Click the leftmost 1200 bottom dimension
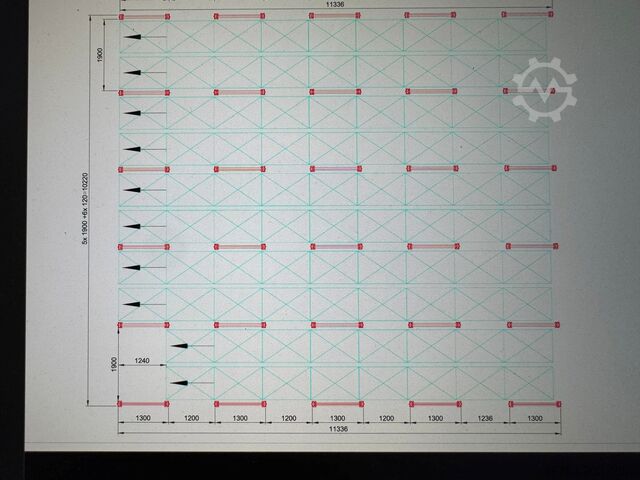Viewport: 640px width, 480px height. [191, 418]
